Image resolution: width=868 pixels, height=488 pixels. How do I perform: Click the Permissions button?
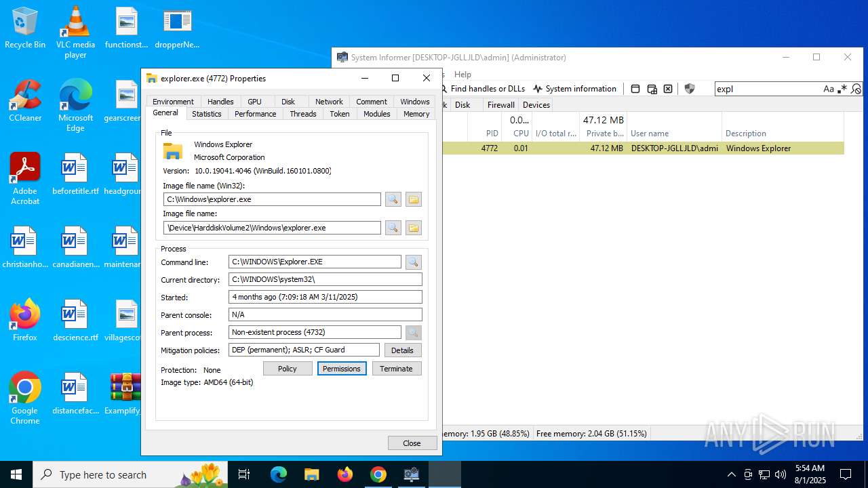point(342,369)
